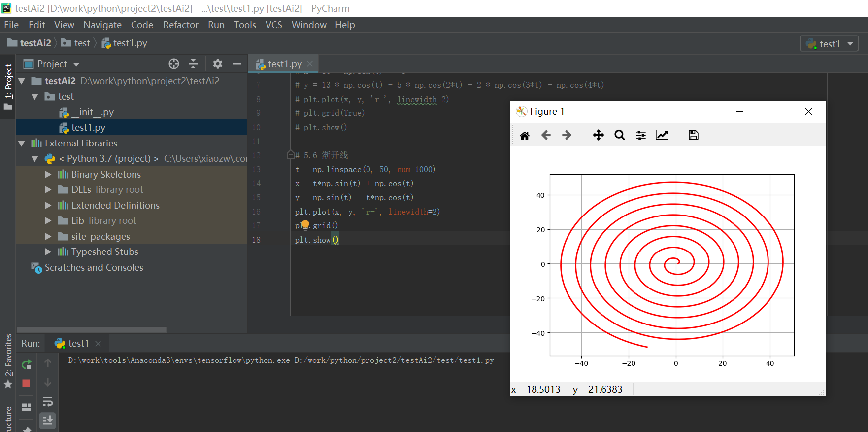This screenshot has width=868, height=432.
Task: Open the Refactor menu
Action: (x=180, y=25)
